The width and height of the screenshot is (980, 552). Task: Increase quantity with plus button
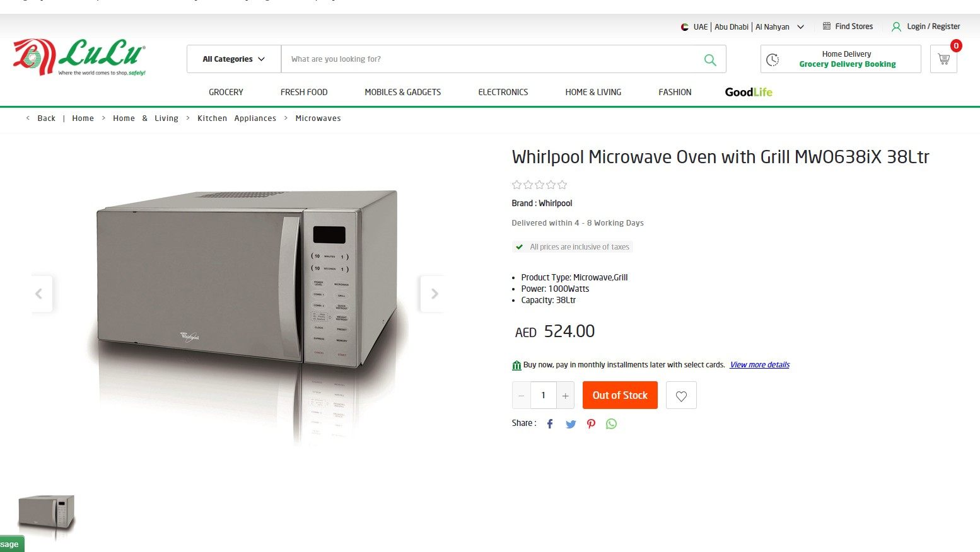(x=566, y=396)
